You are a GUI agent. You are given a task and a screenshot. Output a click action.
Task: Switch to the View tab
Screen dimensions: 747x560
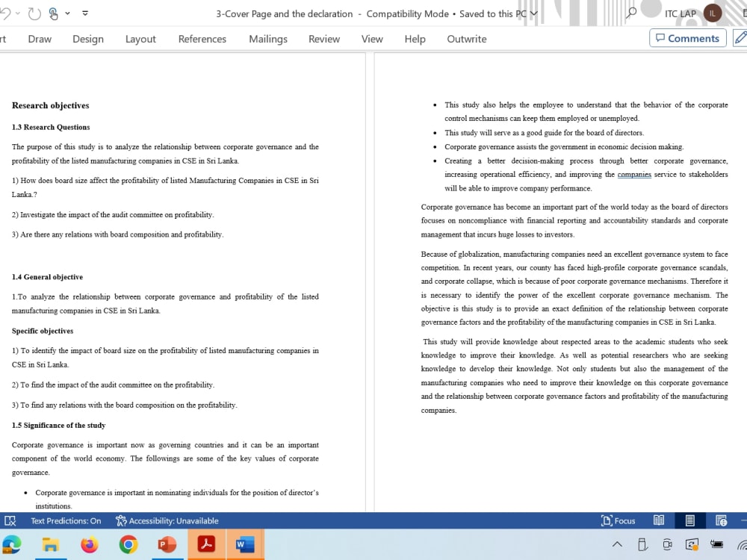tap(372, 39)
